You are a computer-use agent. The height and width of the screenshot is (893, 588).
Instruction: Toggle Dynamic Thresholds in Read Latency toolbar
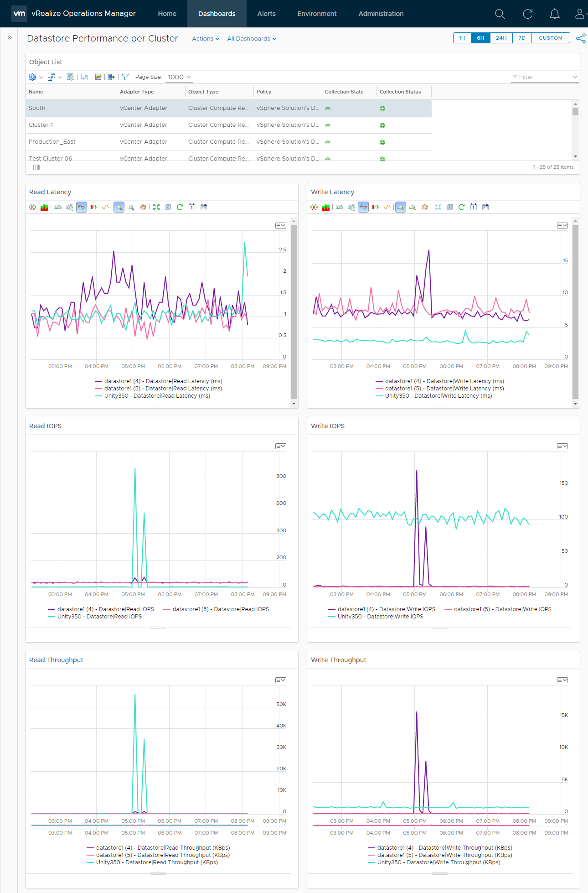click(58, 207)
